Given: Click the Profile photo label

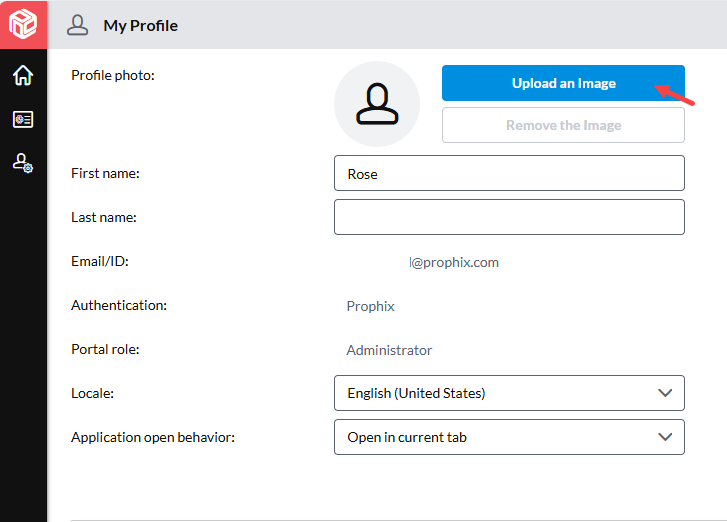Looking at the screenshot, I should [113, 75].
